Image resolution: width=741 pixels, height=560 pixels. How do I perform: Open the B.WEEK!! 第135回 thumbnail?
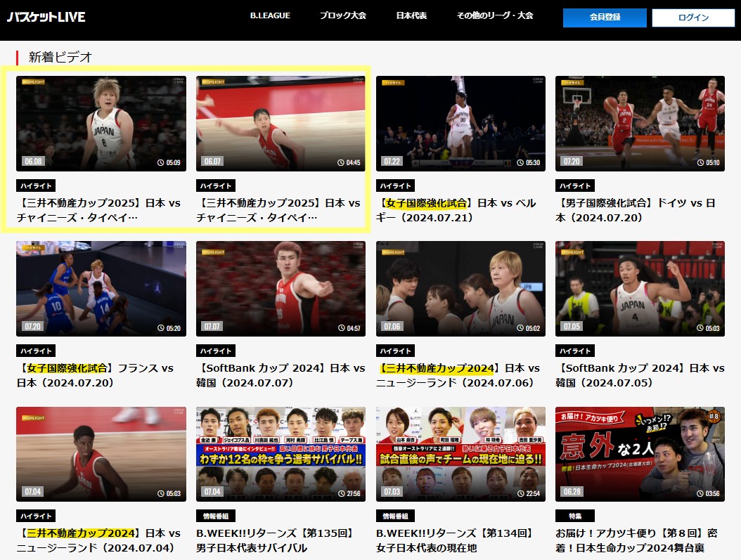(x=281, y=454)
